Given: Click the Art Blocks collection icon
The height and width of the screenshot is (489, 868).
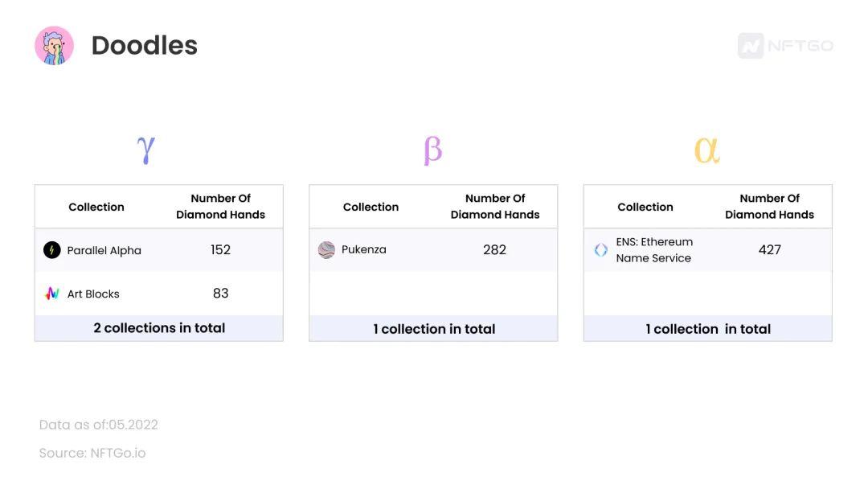Looking at the screenshot, I should tap(52, 294).
